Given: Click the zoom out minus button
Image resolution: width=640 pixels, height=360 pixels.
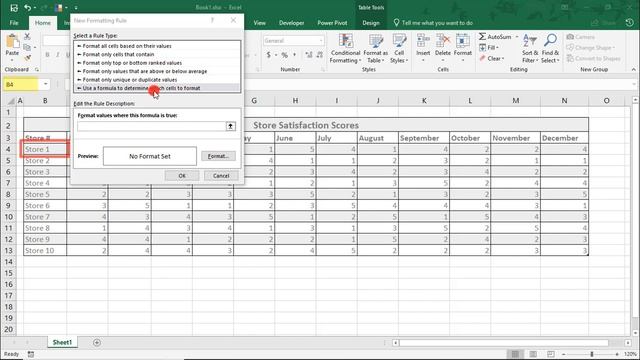Looking at the screenshot, I should pyautogui.click(x=564, y=354).
